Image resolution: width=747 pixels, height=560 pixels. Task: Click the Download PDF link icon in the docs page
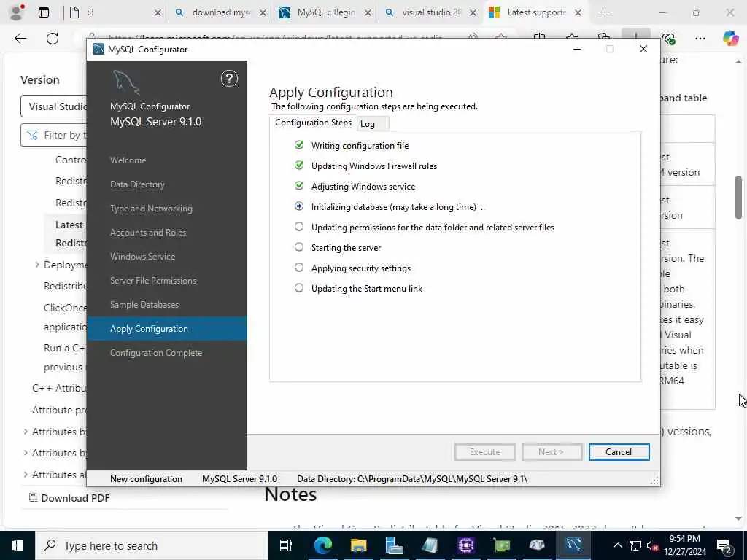pyautogui.click(x=33, y=497)
